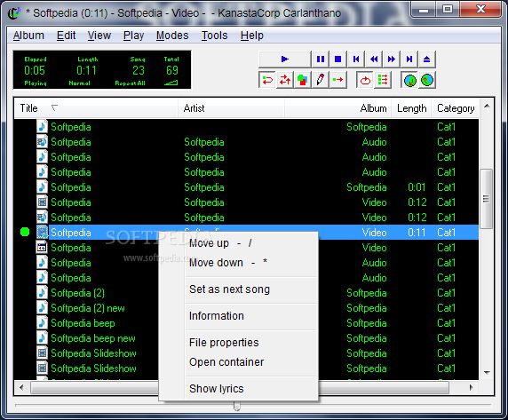Open the Edit menu

tap(66, 36)
